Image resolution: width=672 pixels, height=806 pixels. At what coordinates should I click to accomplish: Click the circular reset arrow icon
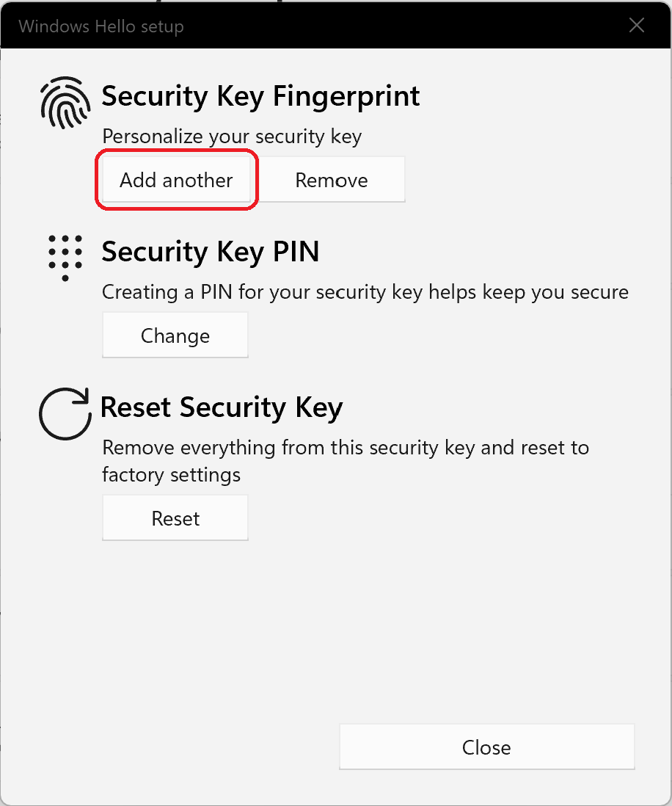[65, 413]
